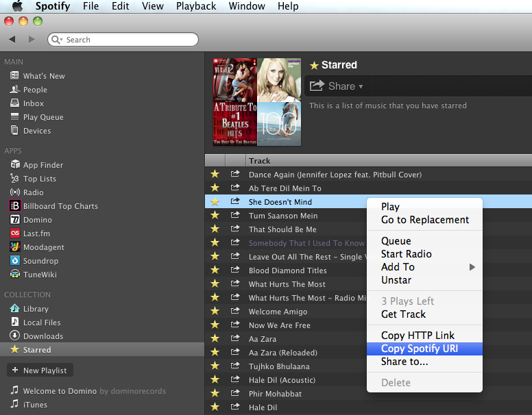Select Copy Spotify URI
Screen dimensions: 532x415
(x=424, y=349)
